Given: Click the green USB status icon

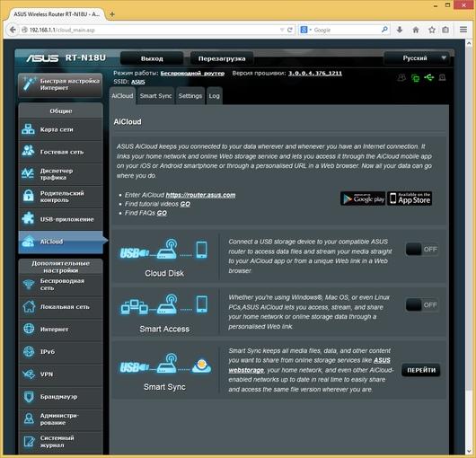Looking at the screenshot, I should click(429, 78).
